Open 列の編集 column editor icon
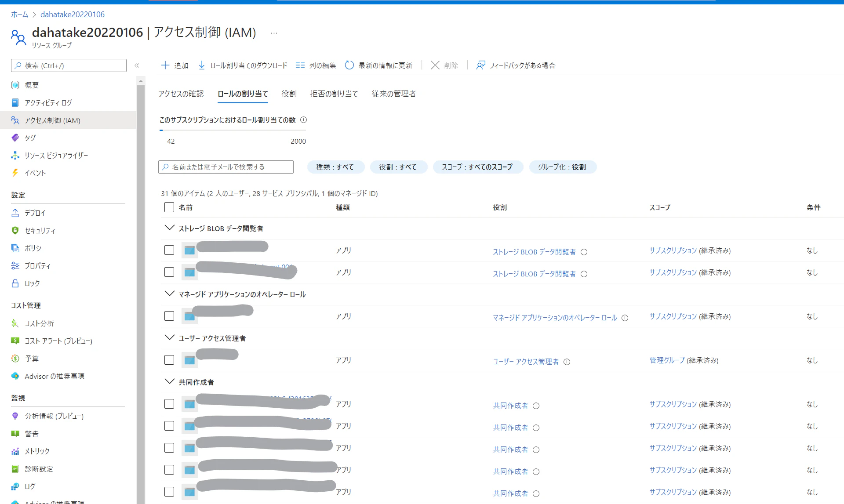This screenshot has height=504, width=844. tap(300, 65)
